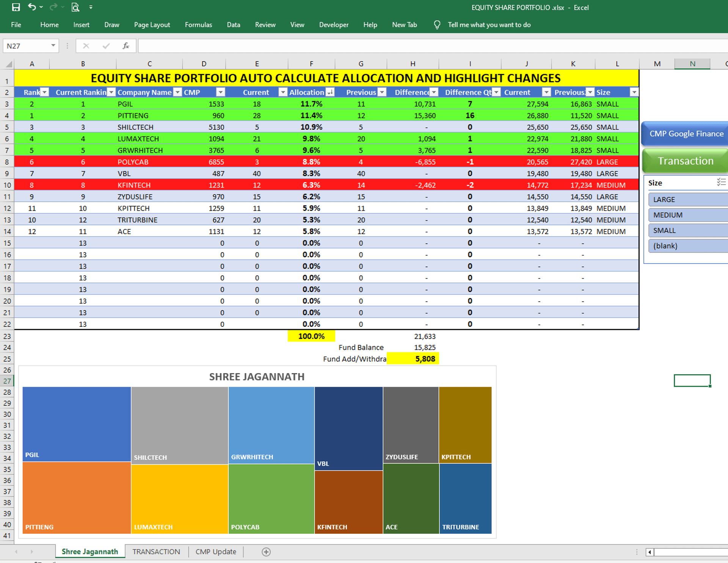The width and height of the screenshot is (728, 563).
Task: Click the CMP Google Finance button
Action: click(x=686, y=134)
